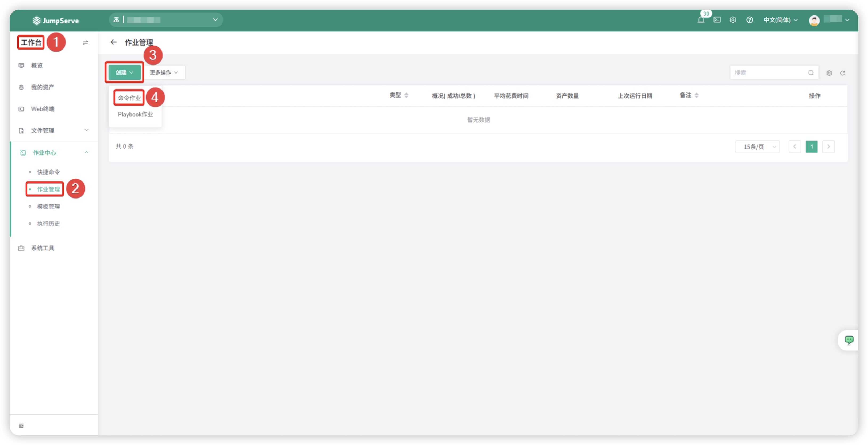Open system settings gear in top bar

pos(733,20)
